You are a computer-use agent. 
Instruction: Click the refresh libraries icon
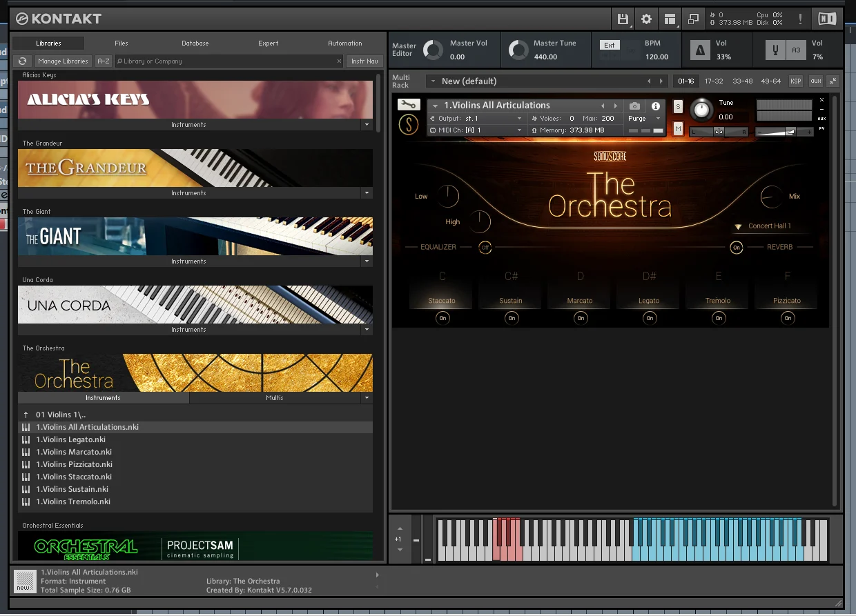pos(23,61)
